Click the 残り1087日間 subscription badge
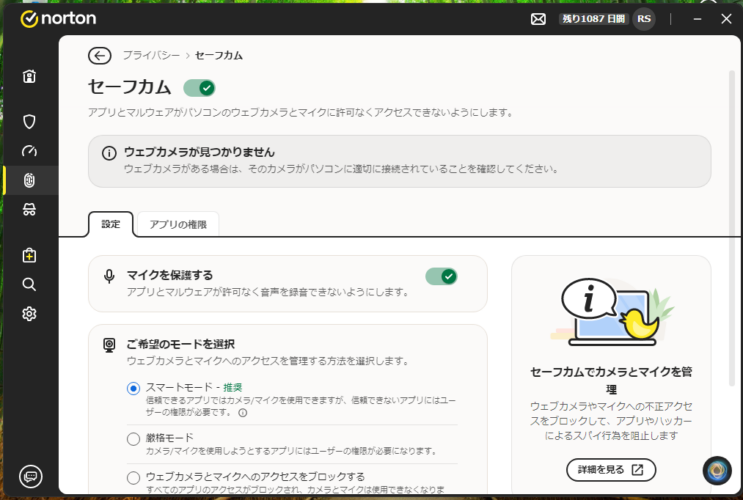Screen dimensions: 743x500 click(594, 19)
